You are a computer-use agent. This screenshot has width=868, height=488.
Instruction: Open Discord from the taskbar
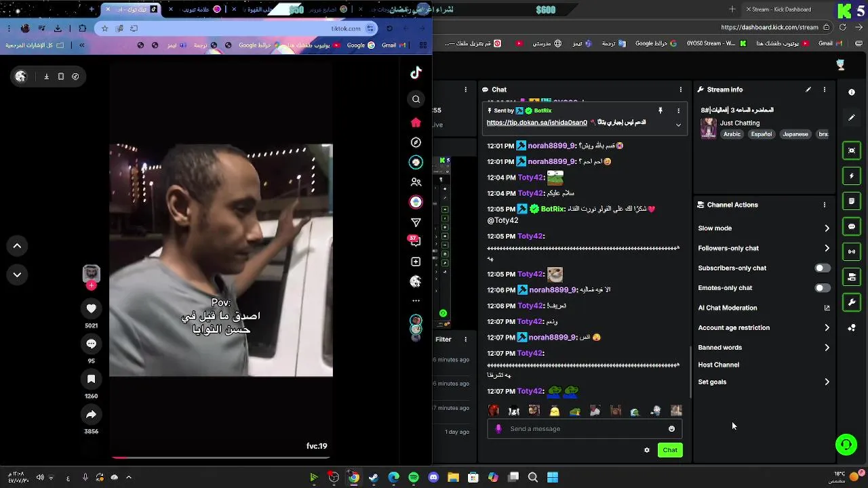click(433, 478)
